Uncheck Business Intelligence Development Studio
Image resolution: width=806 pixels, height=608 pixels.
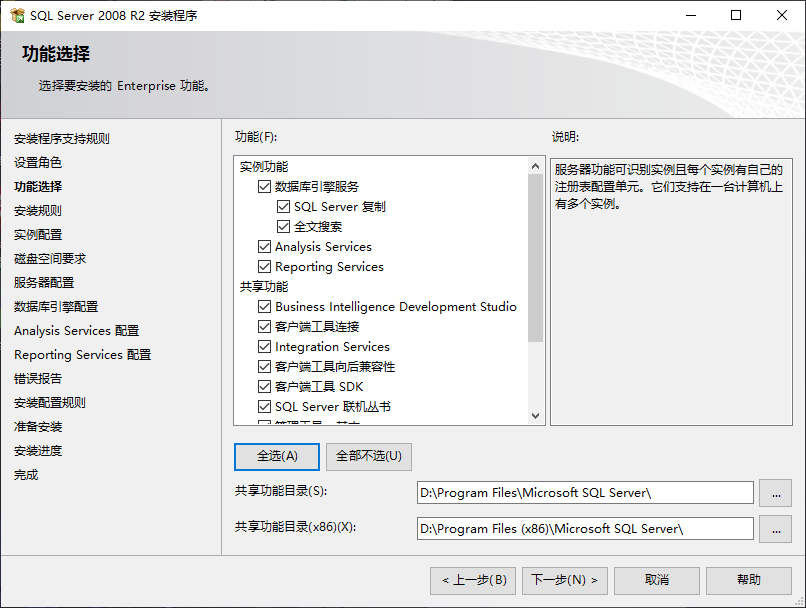[x=264, y=307]
